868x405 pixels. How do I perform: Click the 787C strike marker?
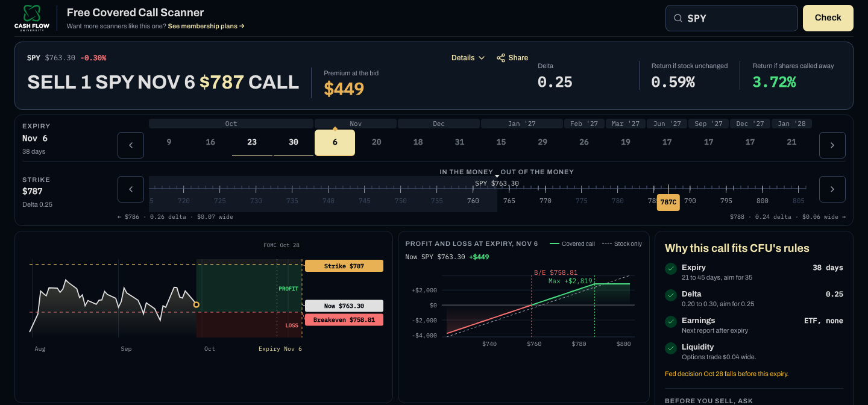tap(668, 202)
